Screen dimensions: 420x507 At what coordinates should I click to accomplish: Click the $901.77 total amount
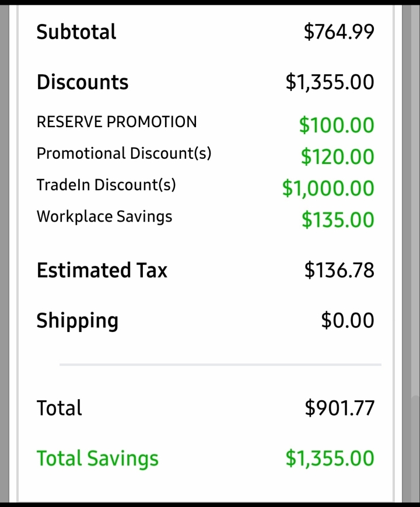point(339,408)
